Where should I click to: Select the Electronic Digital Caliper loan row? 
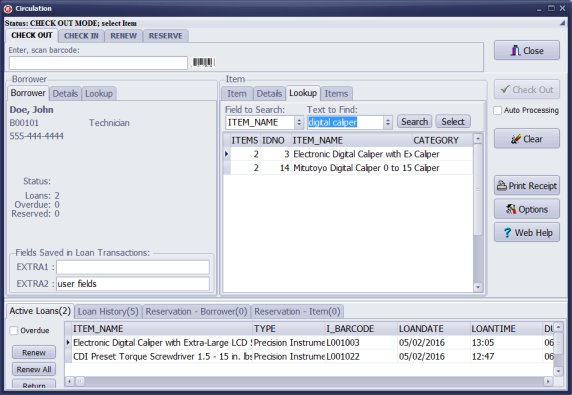[310, 342]
